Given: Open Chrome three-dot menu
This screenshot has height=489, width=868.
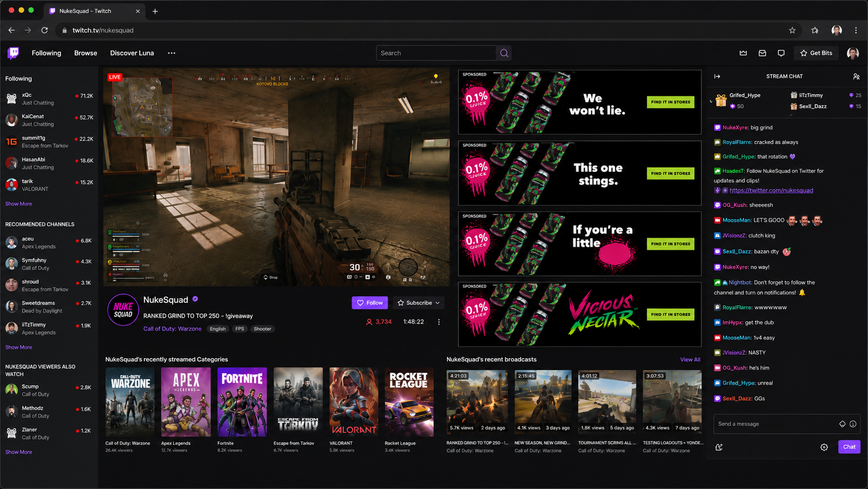Looking at the screenshot, I should [856, 30].
